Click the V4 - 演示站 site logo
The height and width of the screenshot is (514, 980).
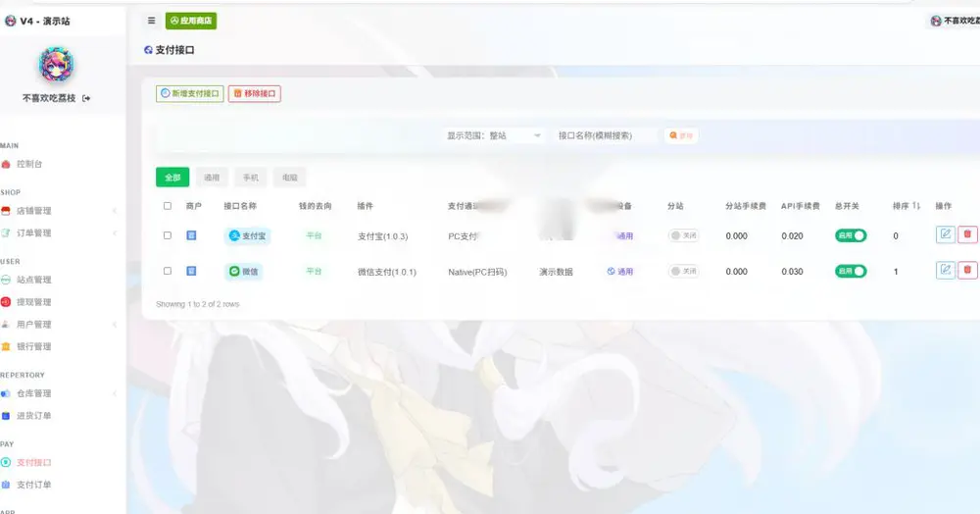tap(37, 21)
